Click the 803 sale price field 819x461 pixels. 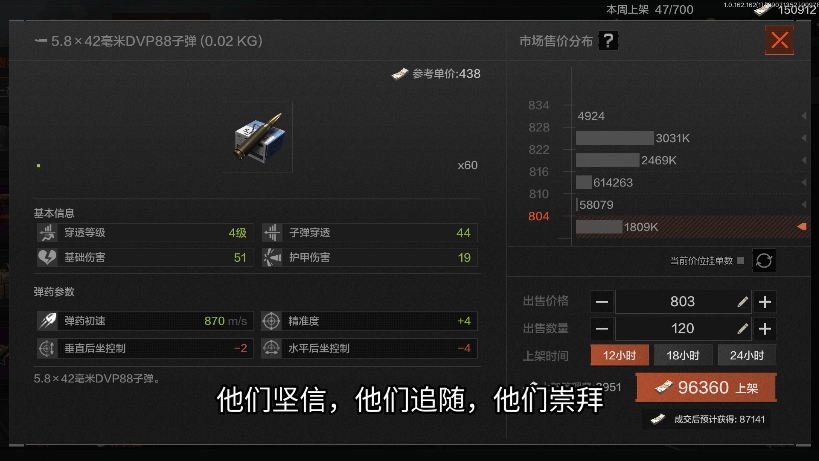(683, 302)
